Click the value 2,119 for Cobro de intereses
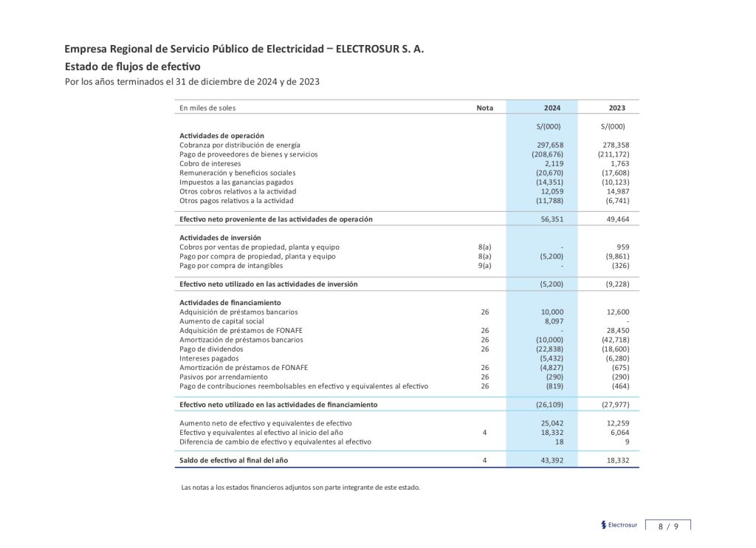Viewport: 756px width, 548px height. tap(554, 163)
